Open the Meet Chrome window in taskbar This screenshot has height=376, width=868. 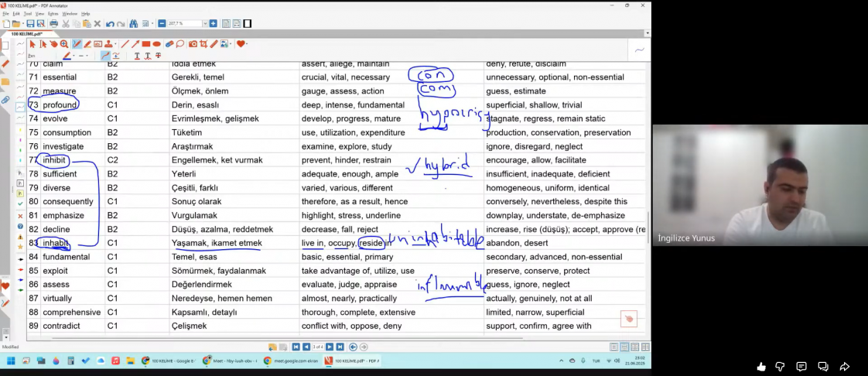coord(230,361)
